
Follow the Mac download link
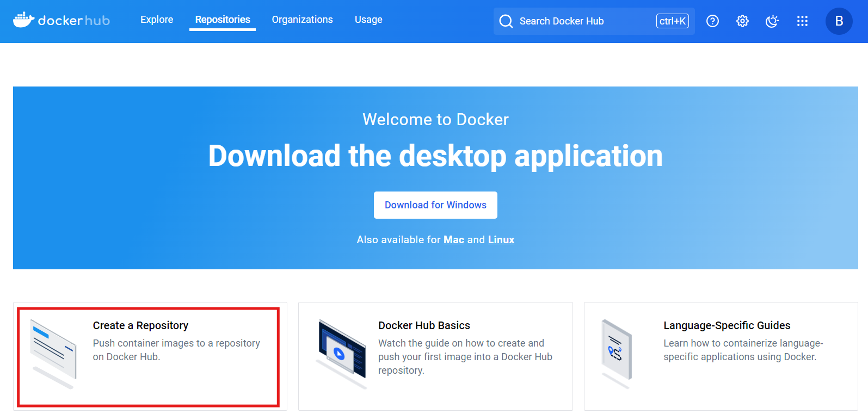[x=454, y=240]
